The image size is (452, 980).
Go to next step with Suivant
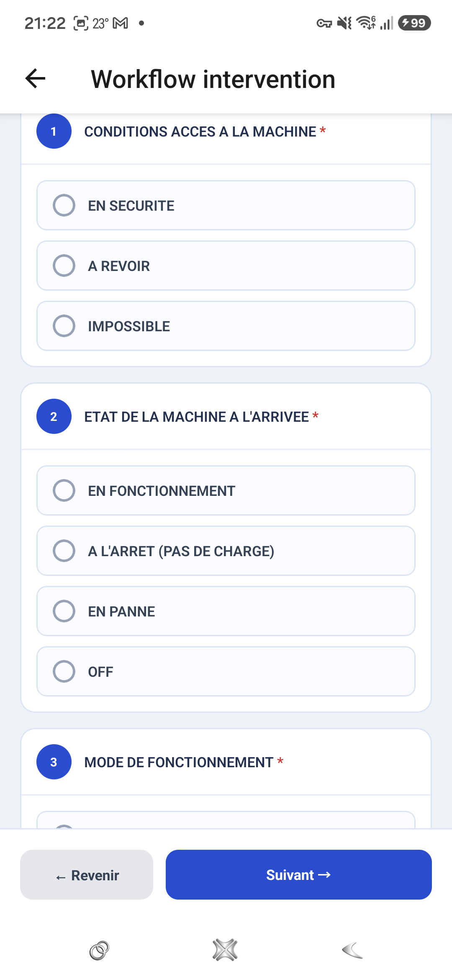tap(299, 874)
